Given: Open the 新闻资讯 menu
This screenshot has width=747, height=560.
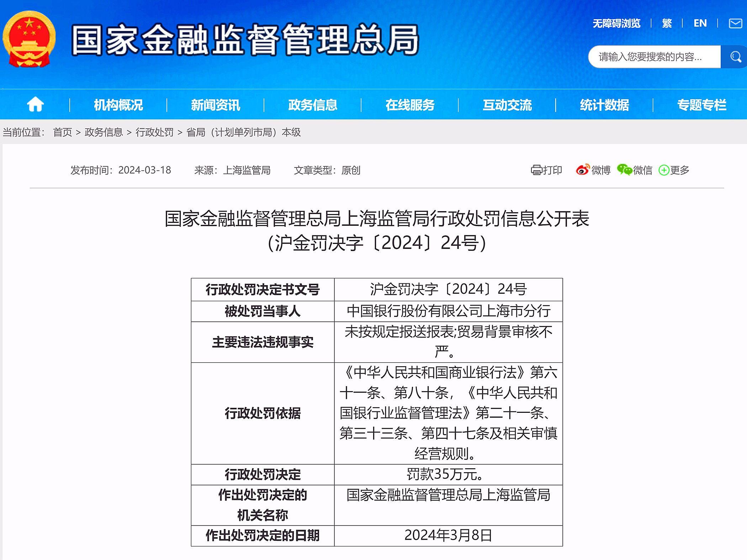Looking at the screenshot, I should (x=216, y=105).
